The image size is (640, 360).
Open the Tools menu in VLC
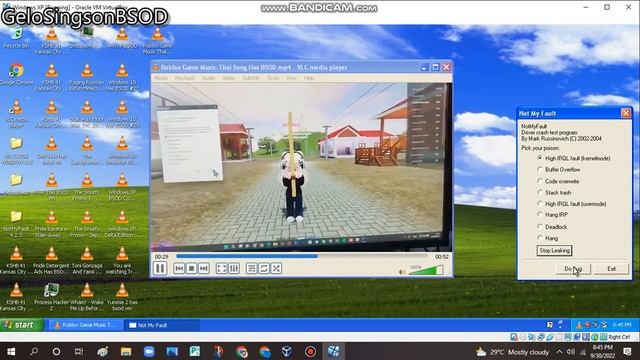[273, 78]
